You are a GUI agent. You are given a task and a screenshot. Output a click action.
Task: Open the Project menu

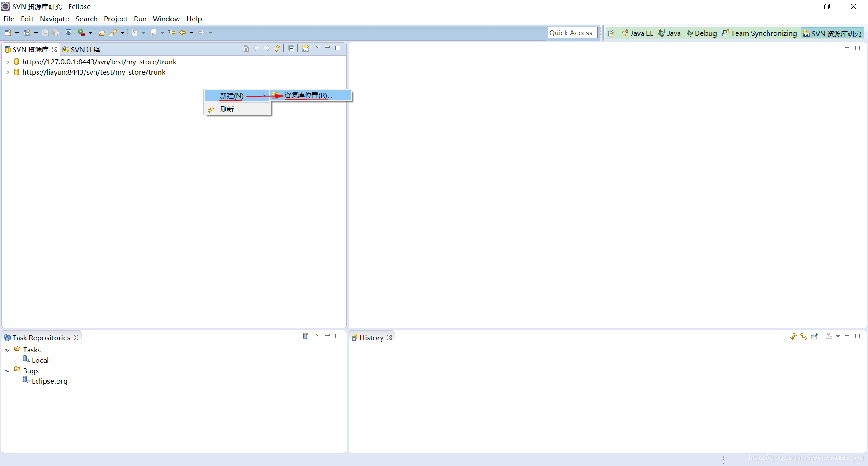115,19
